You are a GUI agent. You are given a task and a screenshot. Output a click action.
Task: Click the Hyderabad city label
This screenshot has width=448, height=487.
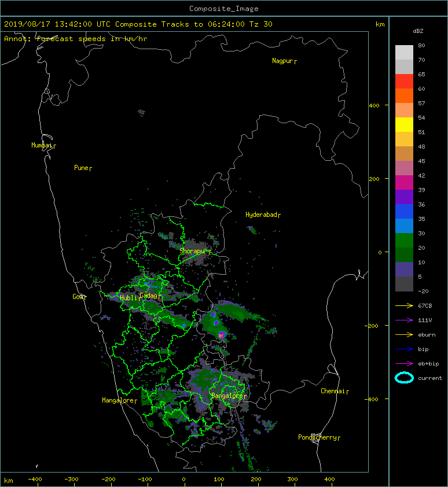[261, 215]
